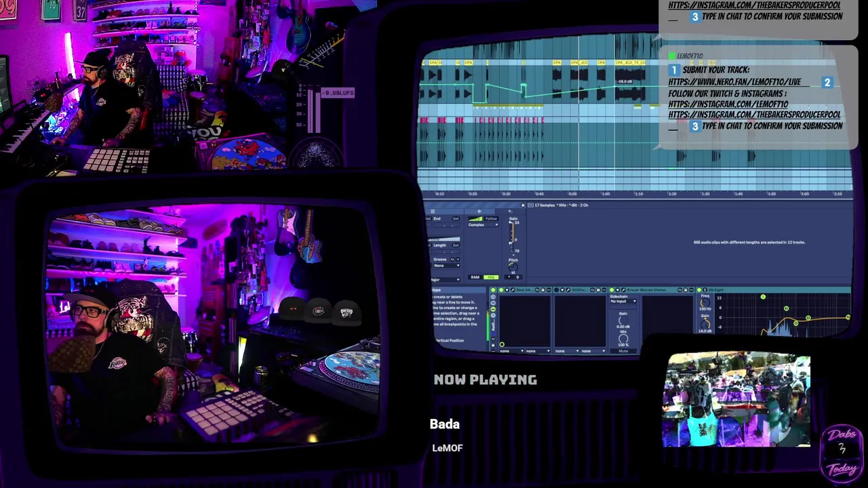The height and width of the screenshot is (488, 868).
Task: Click the 665 audio clips selected message
Action: coord(749,242)
